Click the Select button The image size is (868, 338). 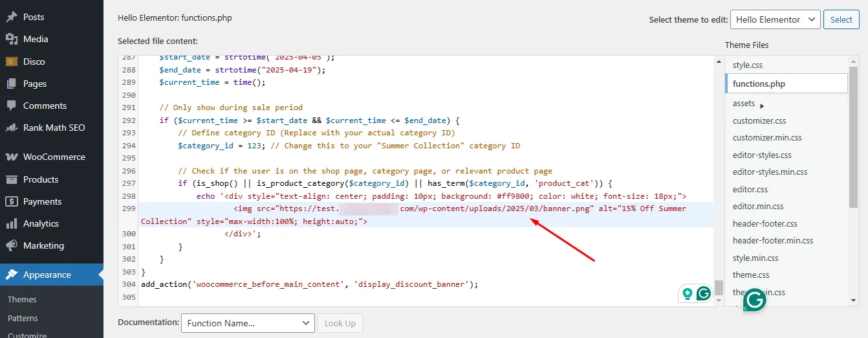point(841,19)
